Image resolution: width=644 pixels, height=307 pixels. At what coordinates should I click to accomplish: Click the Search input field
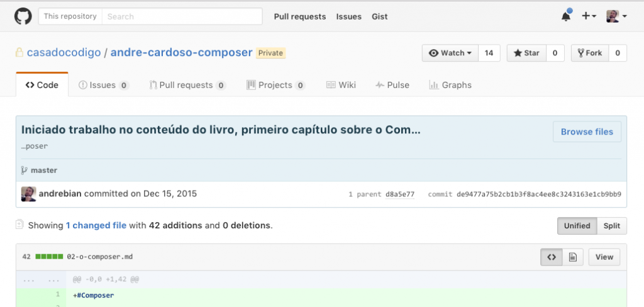(x=182, y=16)
